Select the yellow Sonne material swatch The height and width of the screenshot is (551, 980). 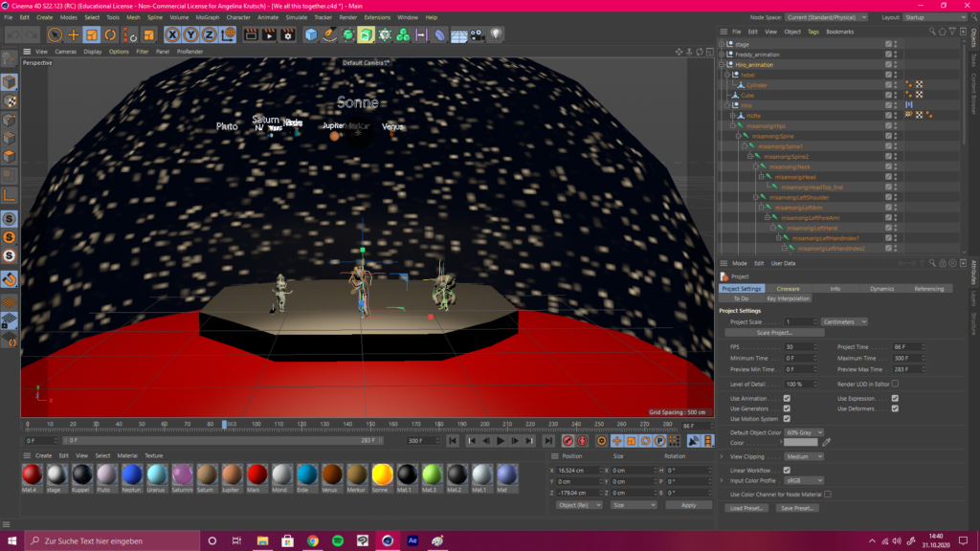382,474
